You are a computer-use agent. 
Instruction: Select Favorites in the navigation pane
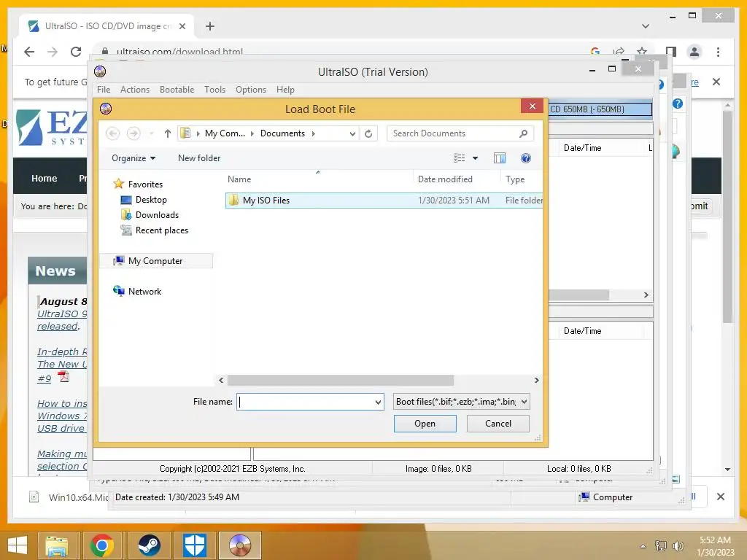tap(145, 184)
